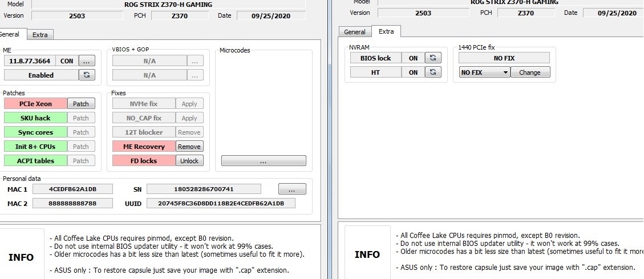The height and width of the screenshot is (279, 644).
Task: Click Date 09/25/2020 in left window
Action: [271, 15]
